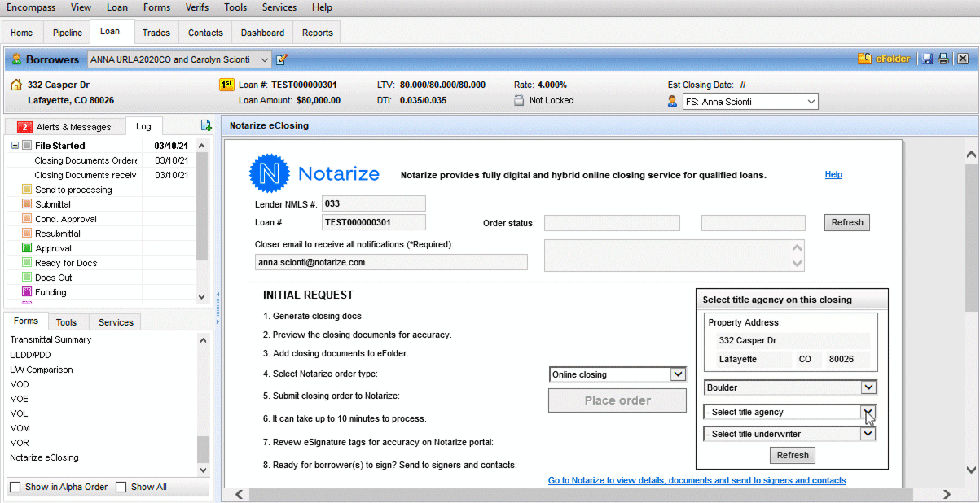Open the Help menu

point(322,7)
